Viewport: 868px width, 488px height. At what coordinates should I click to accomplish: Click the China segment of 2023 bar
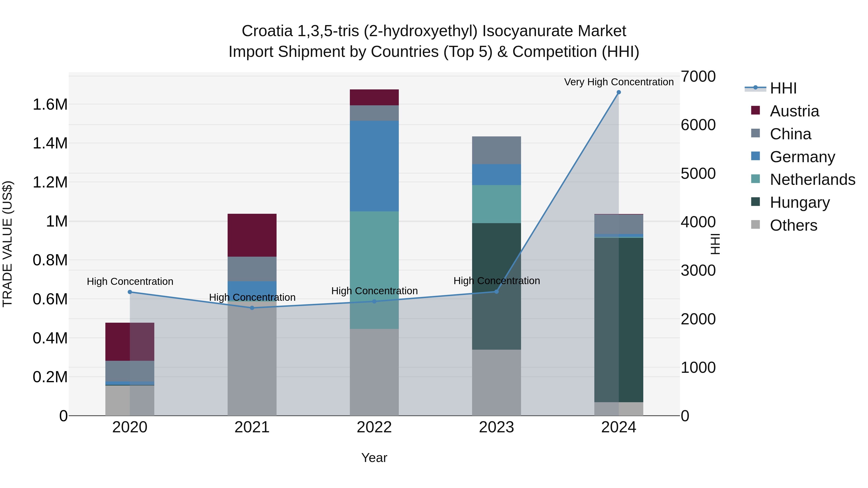(496, 150)
